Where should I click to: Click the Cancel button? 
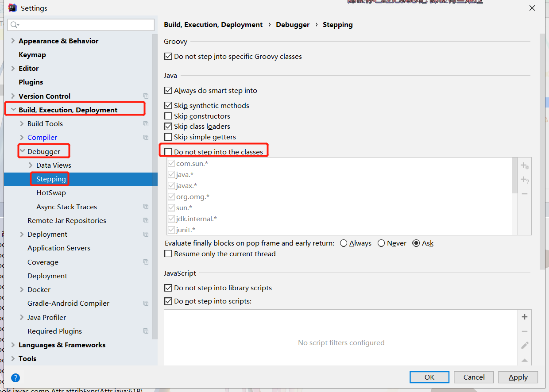coord(474,377)
